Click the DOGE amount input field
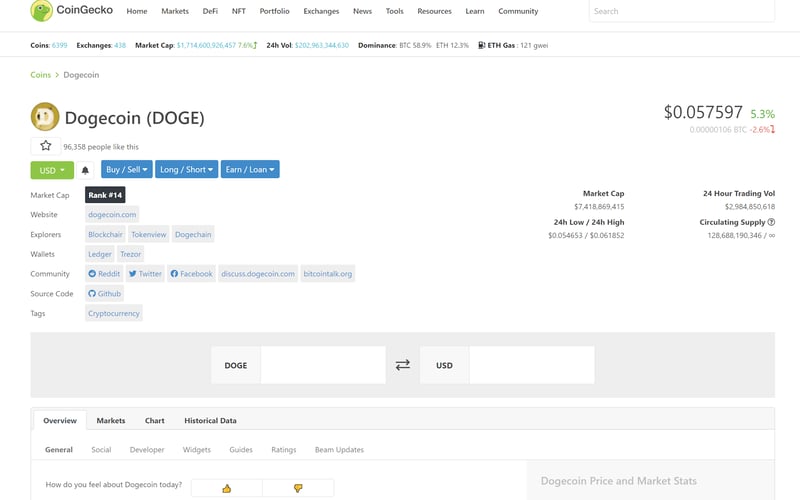Viewport: 800px width, 500px height. pos(323,365)
